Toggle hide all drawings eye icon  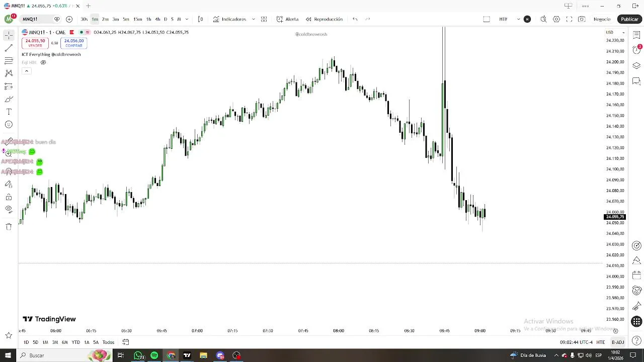[9, 209]
